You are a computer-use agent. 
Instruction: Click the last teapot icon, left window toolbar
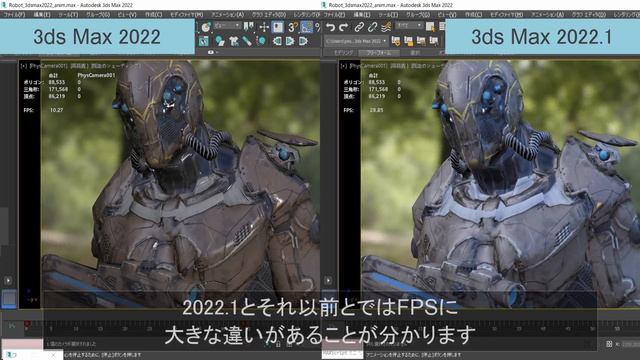point(303,41)
